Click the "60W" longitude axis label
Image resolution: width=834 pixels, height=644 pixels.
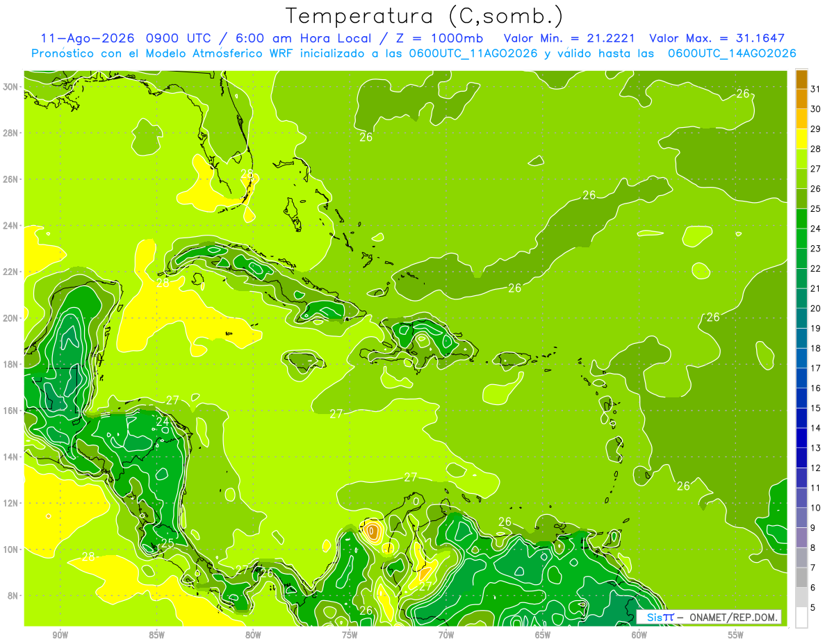[639, 635]
